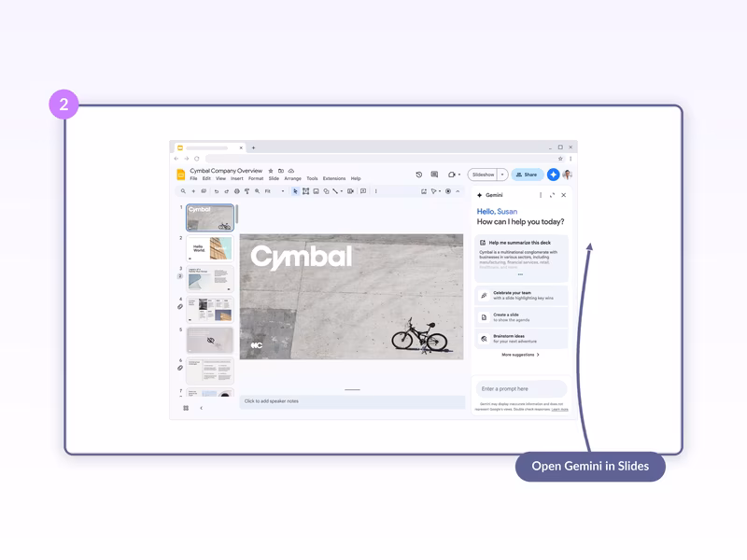The height and width of the screenshot is (560, 747).
Task: Click the insert video icon
Action: click(350, 191)
